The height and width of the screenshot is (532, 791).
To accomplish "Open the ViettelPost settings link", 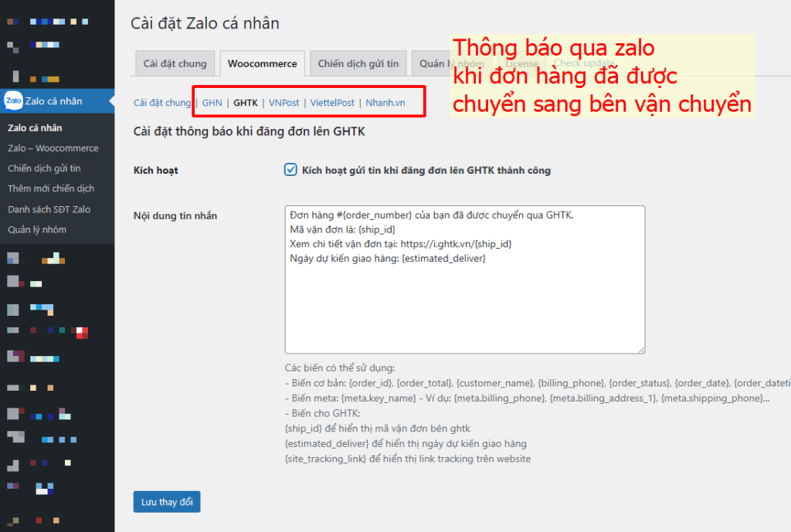I will (x=332, y=103).
